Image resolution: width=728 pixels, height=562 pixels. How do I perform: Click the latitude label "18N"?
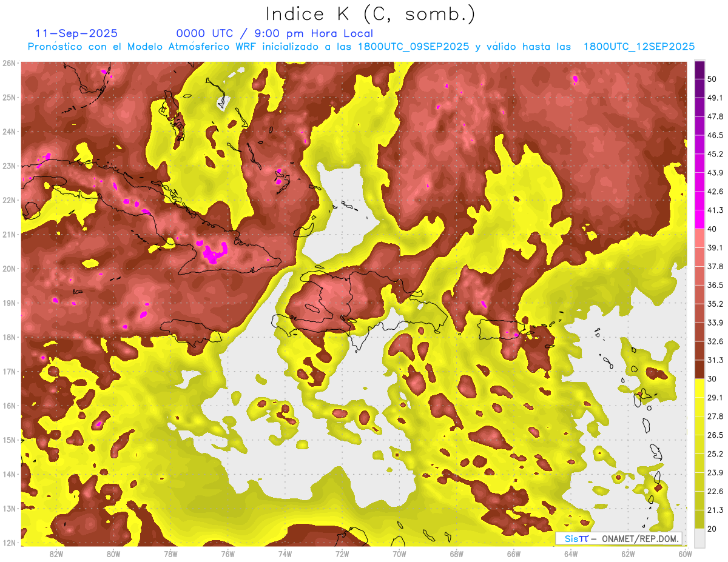click(x=9, y=337)
